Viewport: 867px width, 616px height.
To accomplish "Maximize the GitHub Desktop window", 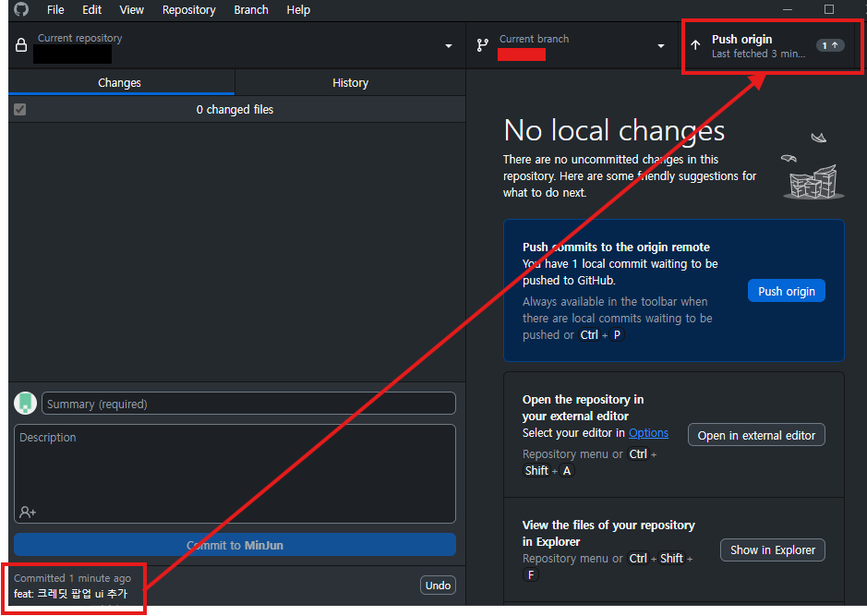I will pos(829,9).
